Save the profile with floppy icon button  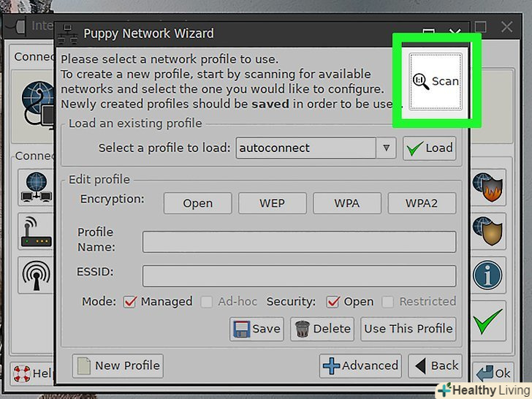pyautogui.click(x=256, y=329)
